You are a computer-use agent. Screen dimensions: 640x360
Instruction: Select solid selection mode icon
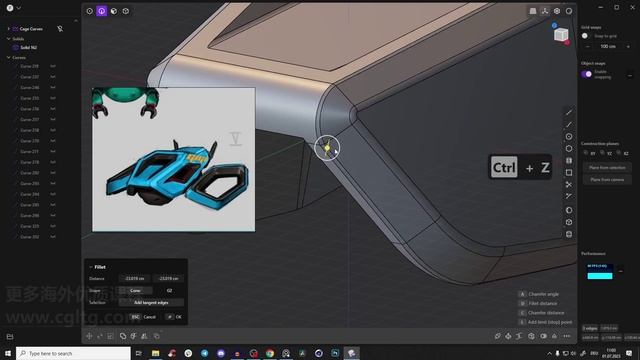[126, 11]
